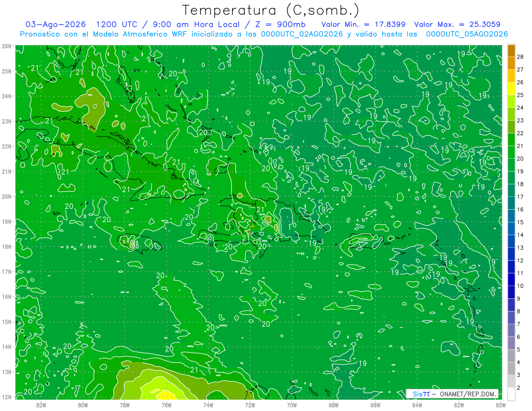Click the 21N latitude axis label
Viewport: 532px width, 411px height.
[6, 171]
